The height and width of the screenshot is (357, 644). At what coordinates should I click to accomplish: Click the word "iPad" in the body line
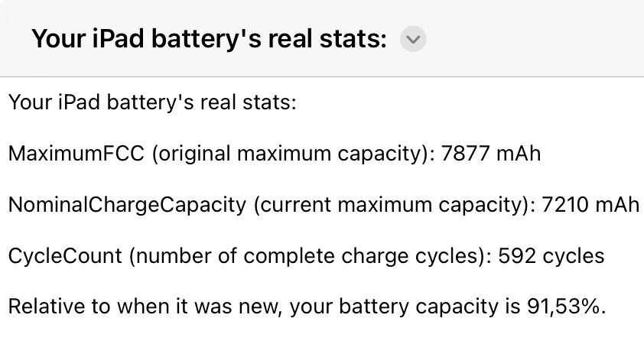pos(79,102)
